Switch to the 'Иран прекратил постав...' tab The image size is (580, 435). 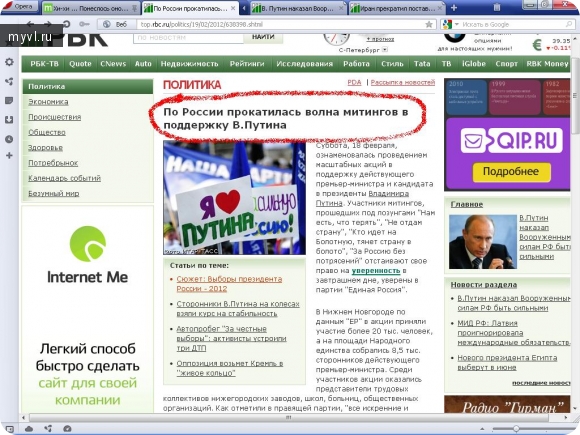397,8
